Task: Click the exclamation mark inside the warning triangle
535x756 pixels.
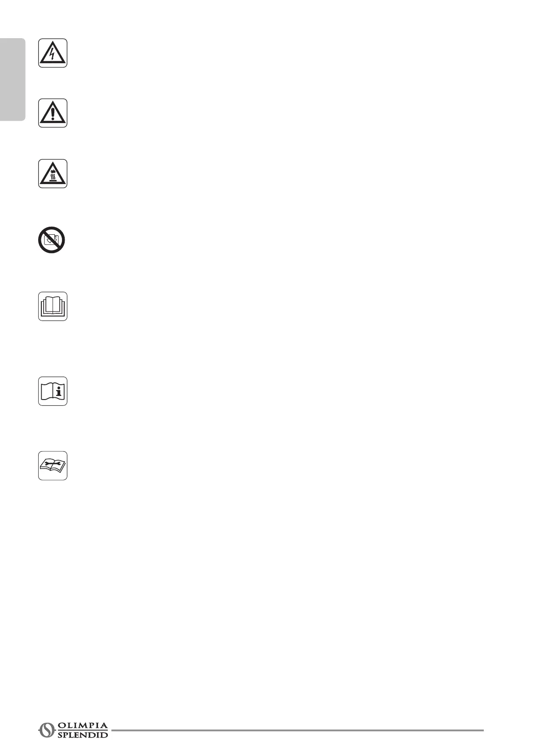Action: 53,114
